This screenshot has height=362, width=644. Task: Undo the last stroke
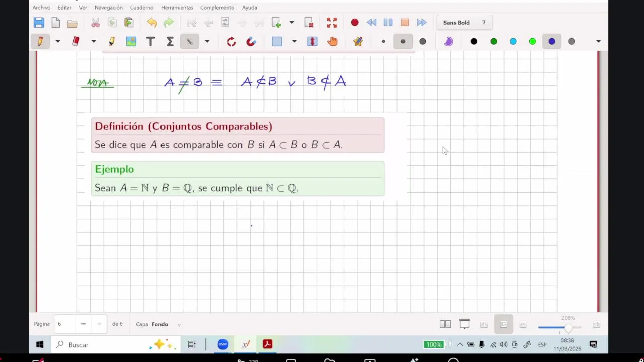tap(152, 23)
